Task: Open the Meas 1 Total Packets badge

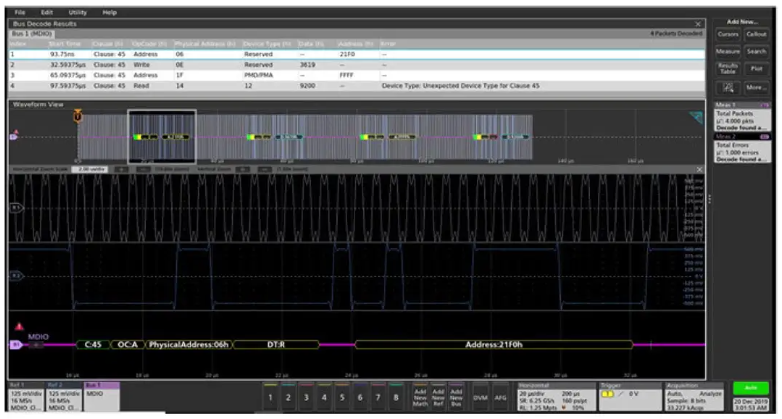Action: [x=742, y=117]
